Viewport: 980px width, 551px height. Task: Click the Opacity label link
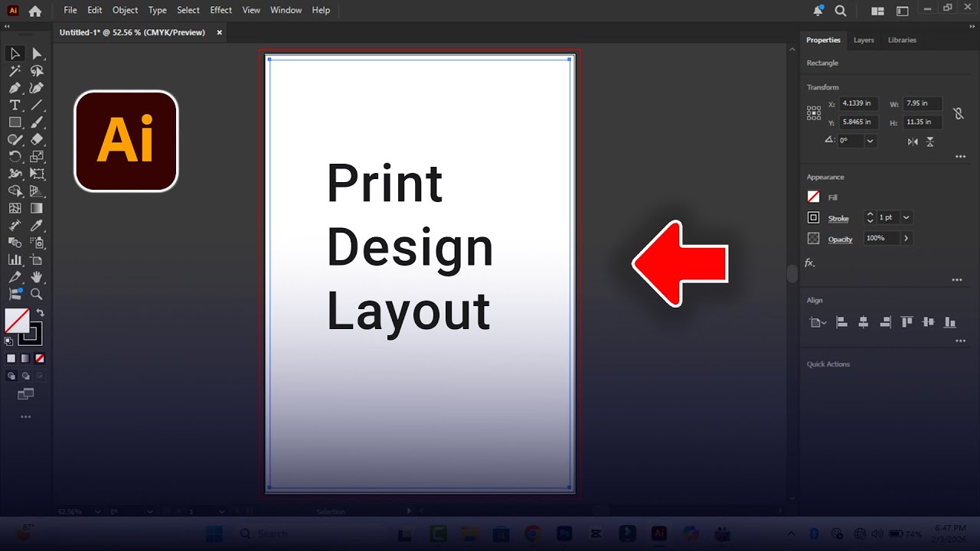click(x=840, y=240)
